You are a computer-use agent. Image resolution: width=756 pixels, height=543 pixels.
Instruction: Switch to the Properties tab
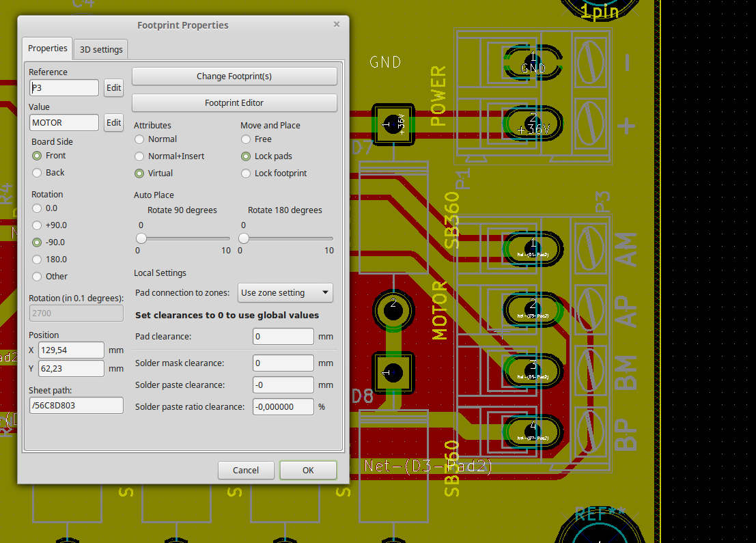click(47, 48)
